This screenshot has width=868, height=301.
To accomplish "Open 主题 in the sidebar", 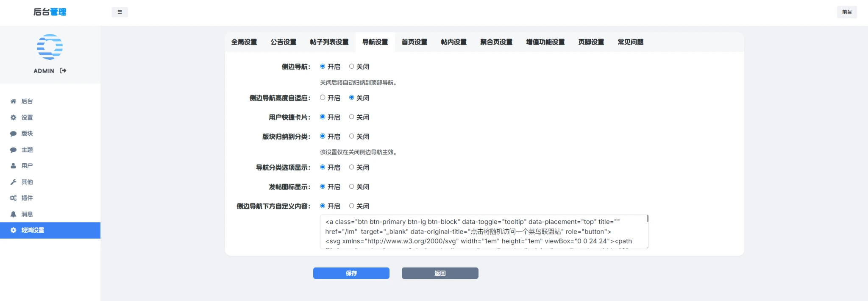I will pyautogui.click(x=50, y=150).
